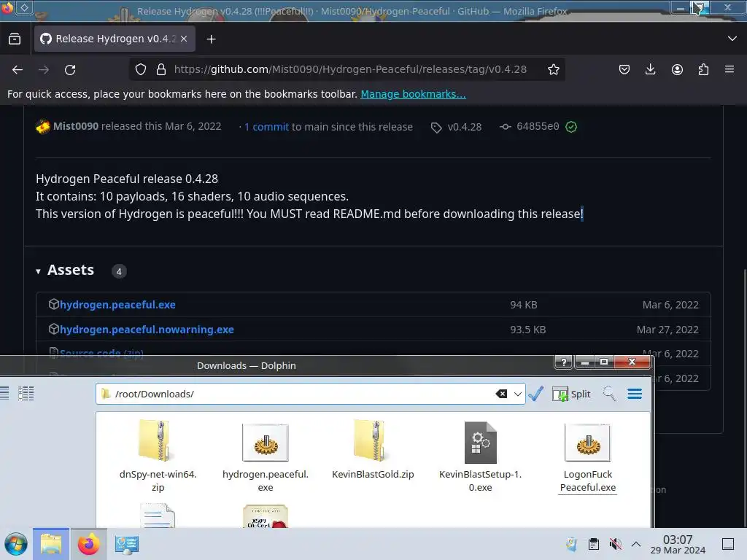Select dnSpy-net-win64.zip file
Viewport: 747px width, 560px height.
point(158,456)
